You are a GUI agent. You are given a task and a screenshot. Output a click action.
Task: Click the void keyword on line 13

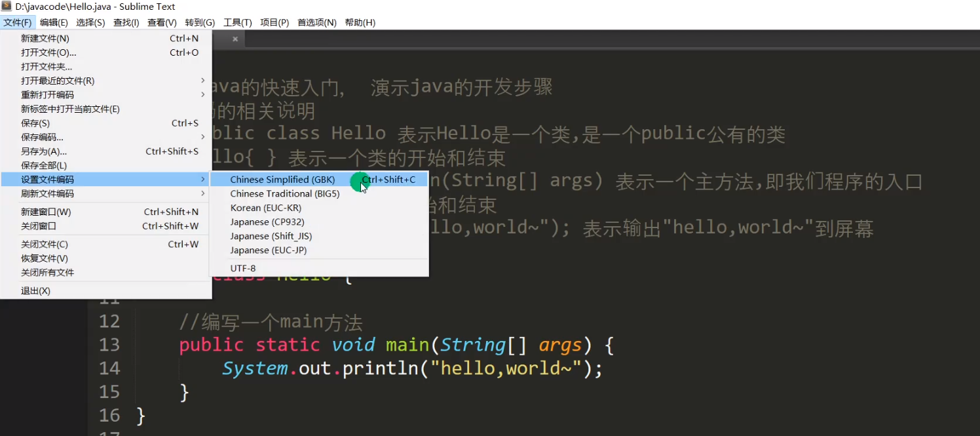click(353, 345)
